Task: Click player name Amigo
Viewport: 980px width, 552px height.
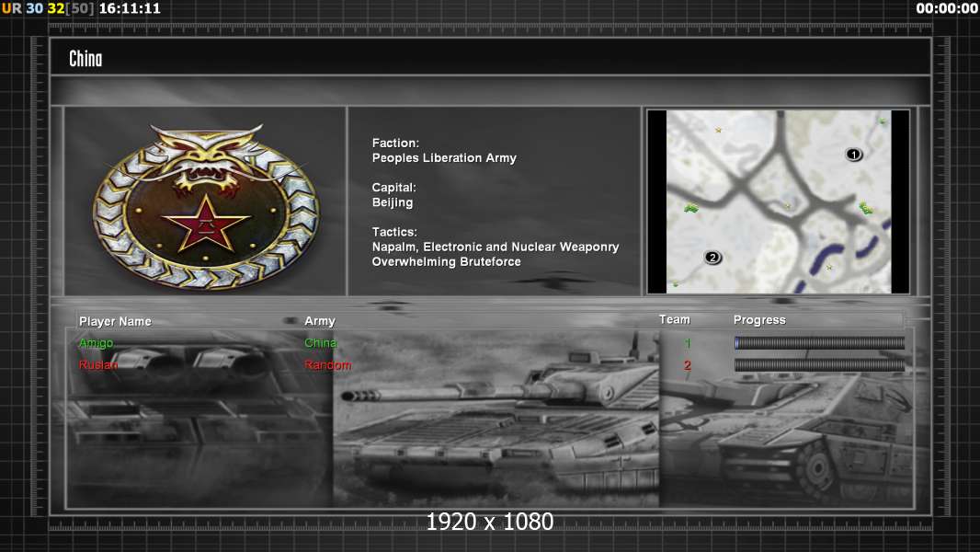Action: (x=96, y=342)
